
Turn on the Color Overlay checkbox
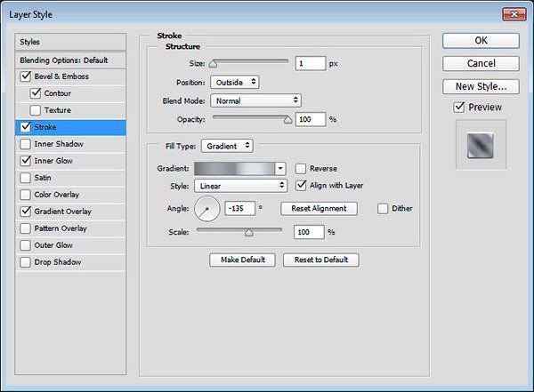click(25, 195)
